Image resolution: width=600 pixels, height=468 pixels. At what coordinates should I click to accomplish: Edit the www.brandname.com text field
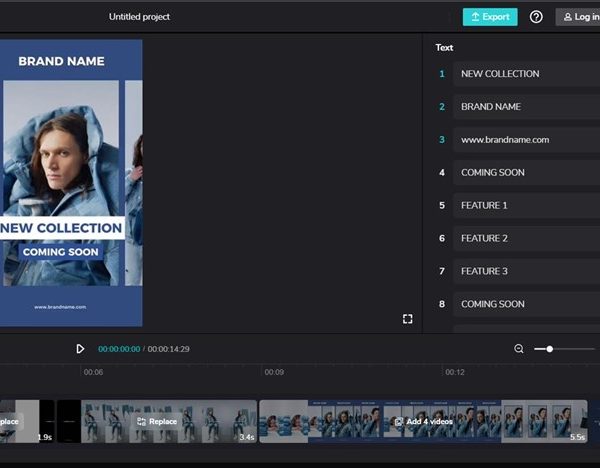tap(525, 140)
